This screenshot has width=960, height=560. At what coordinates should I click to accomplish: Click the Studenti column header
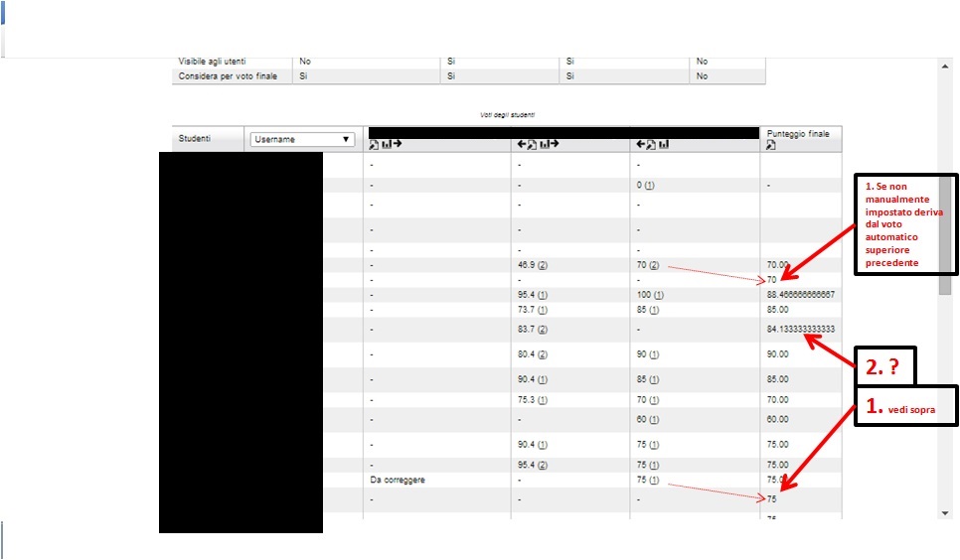click(195, 139)
